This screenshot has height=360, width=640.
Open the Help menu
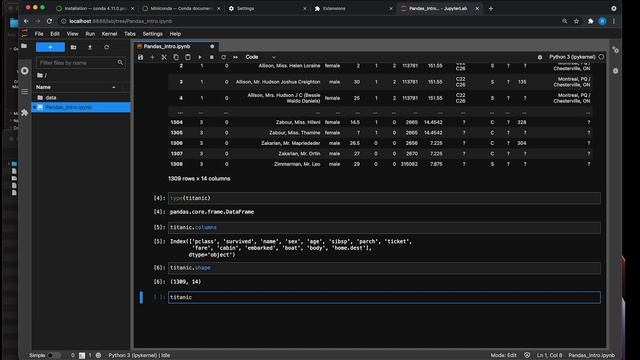(175, 34)
